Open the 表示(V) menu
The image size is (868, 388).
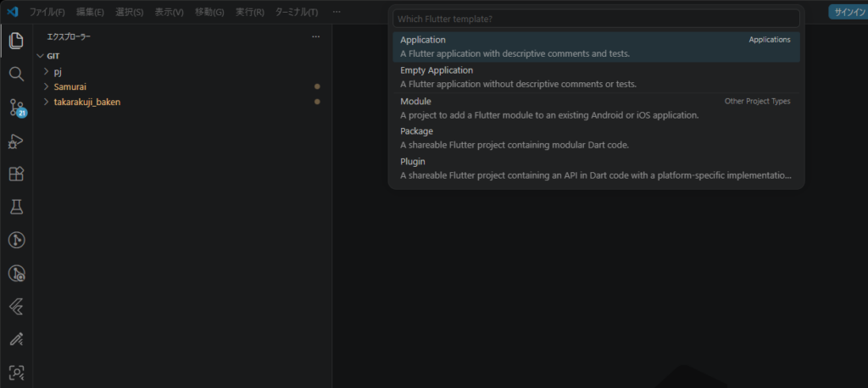[x=169, y=12]
